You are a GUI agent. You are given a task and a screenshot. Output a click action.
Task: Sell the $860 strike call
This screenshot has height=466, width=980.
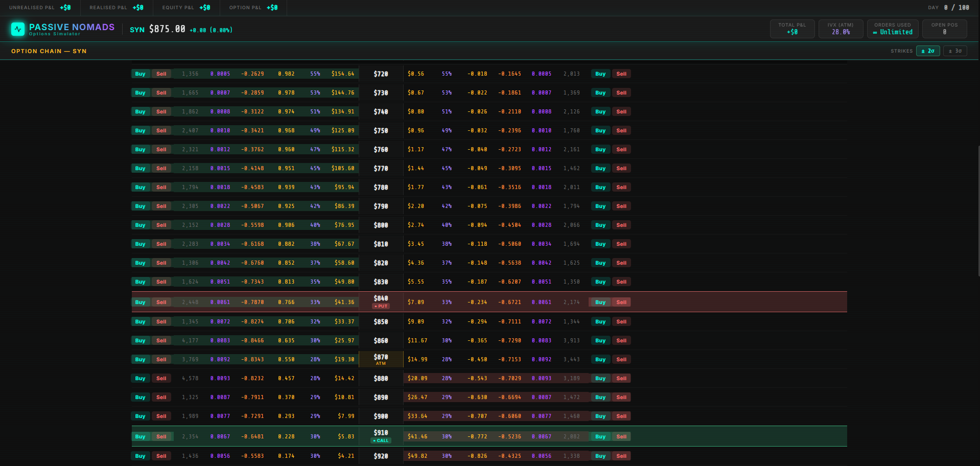(x=161, y=341)
